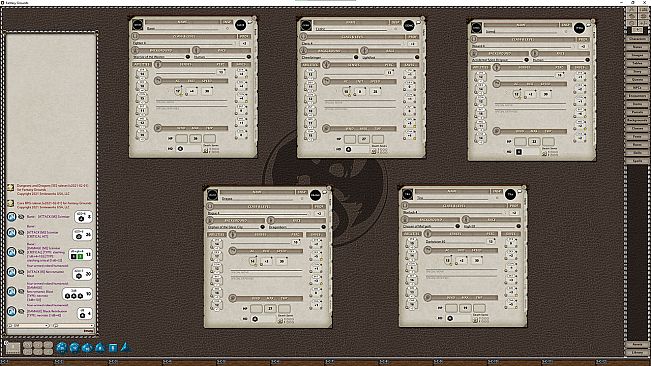Click the modifier box left of dice tray
This screenshot has height=366, width=651.
click(13, 347)
